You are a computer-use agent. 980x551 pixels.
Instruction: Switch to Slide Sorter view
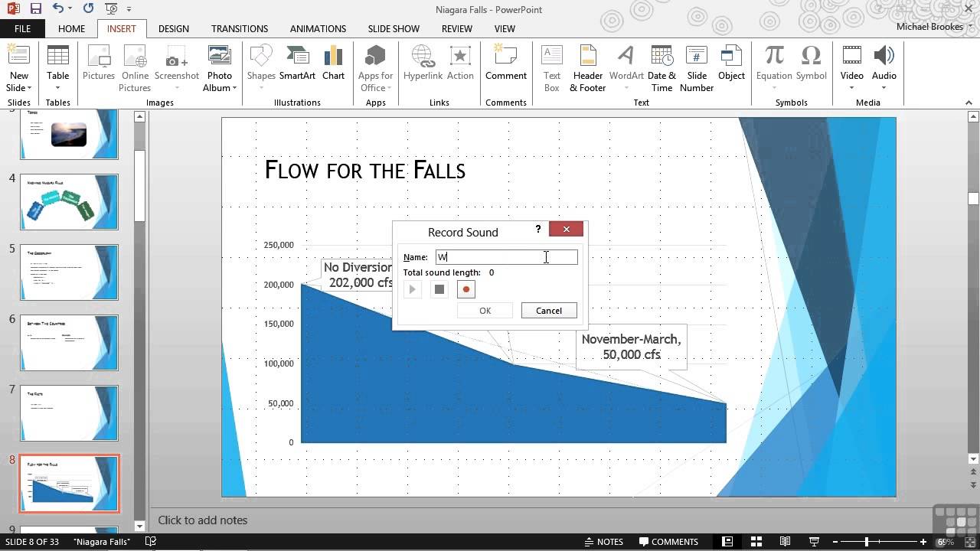pos(756,541)
